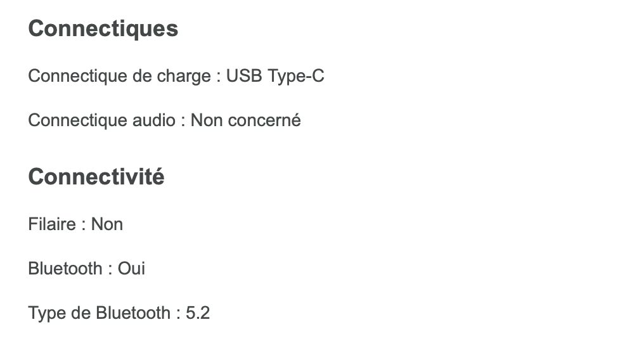This screenshot has height=341, width=644.
Task: Click the Connectivité section heading
Action: coord(96,177)
